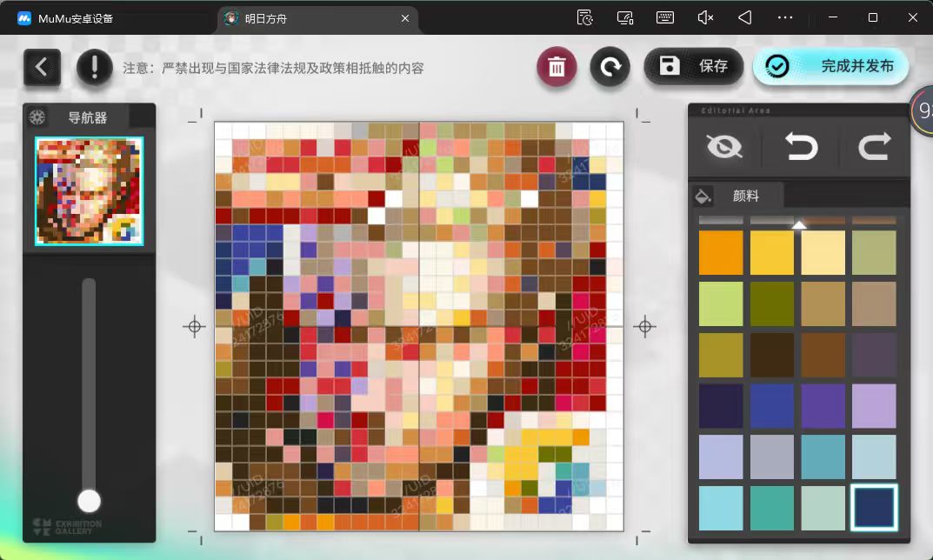Pick the golden yellow paint swatch
Viewport: 933px width, 560px height.
coord(772,253)
